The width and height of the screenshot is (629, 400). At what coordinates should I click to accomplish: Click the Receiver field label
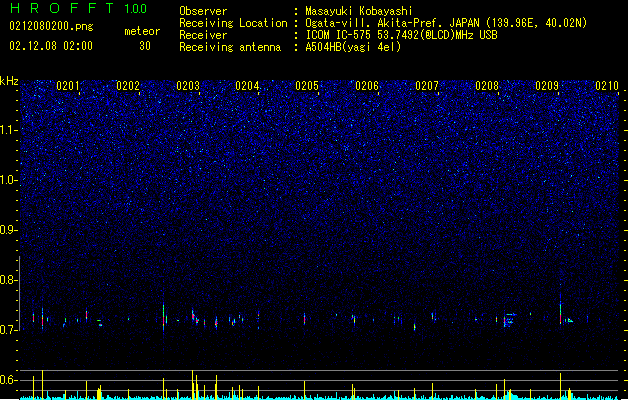point(203,35)
